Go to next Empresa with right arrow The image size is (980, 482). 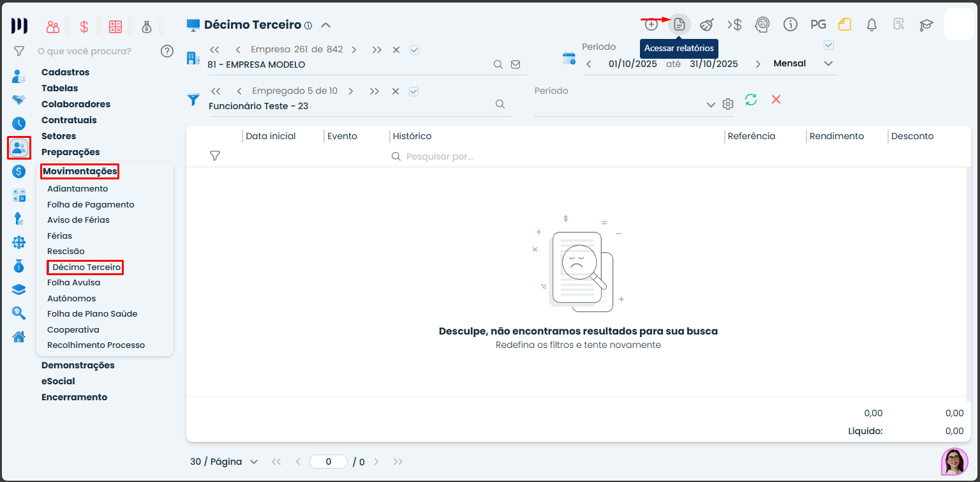tap(354, 50)
